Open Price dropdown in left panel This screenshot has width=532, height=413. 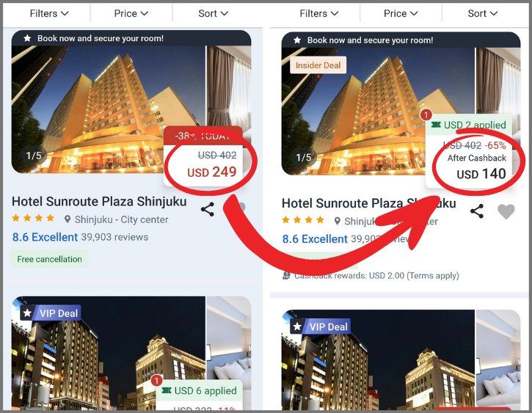[131, 13]
